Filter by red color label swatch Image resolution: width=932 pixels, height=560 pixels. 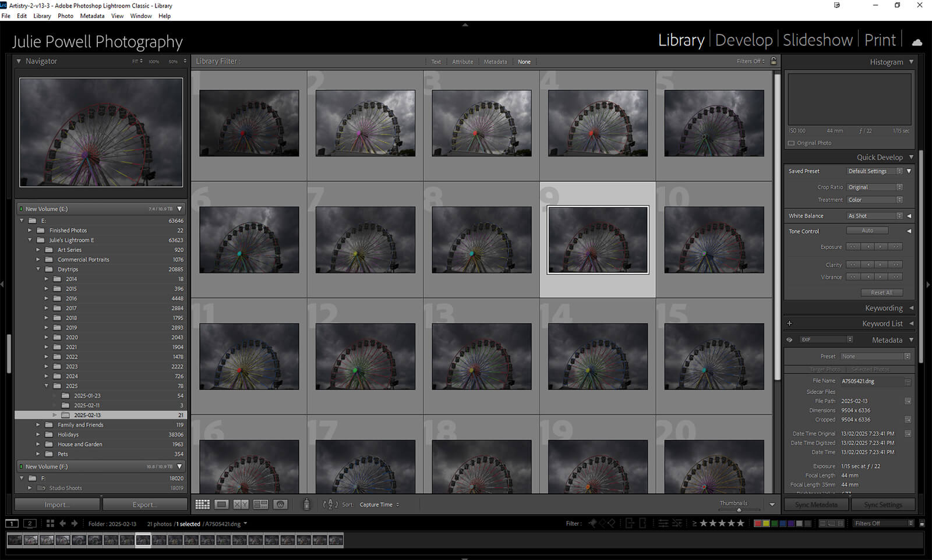(x=757, y=523)
